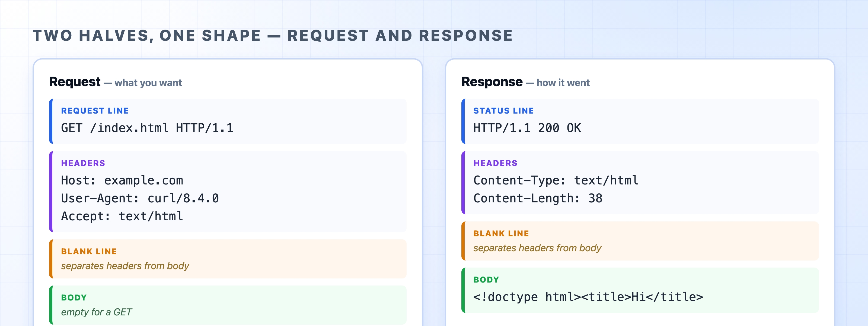Click 'separates headers from body' in the Request card
The height and width of the screenshot is (326, 868).
point(125,266)
